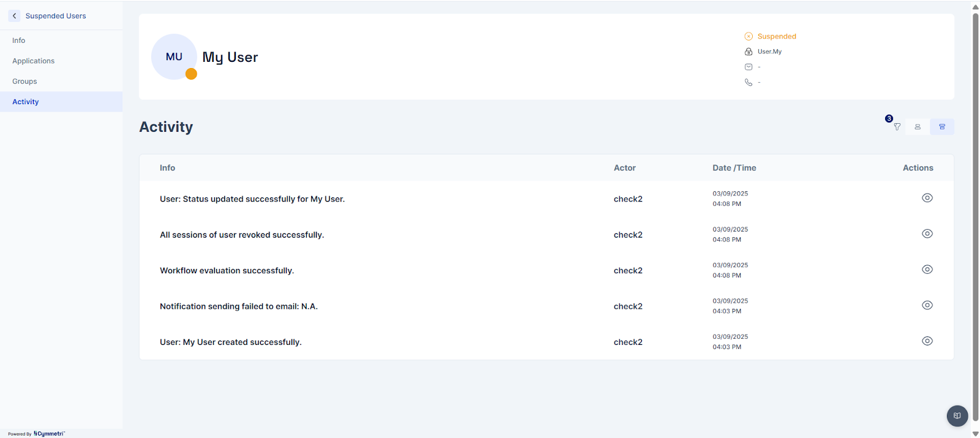Click the Date /Time column header
Image resolution: width=980 pixels, height=438 pixels.
[x=734, y=168]
